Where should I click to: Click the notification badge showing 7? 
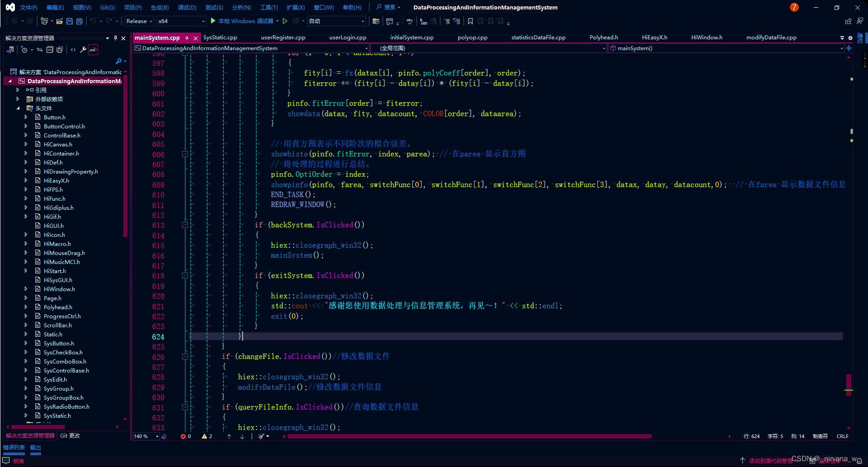pyautogui.click(x=794, y=7)
